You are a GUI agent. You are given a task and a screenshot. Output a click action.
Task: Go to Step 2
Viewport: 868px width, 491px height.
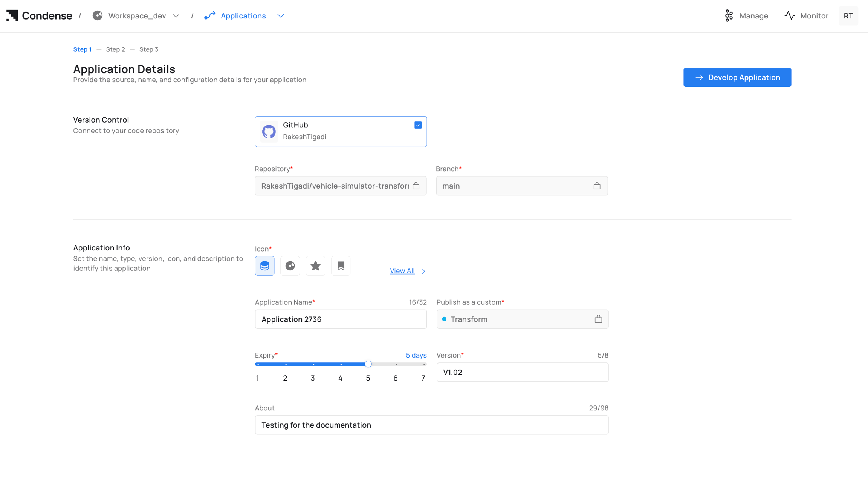tap(115, 49)
